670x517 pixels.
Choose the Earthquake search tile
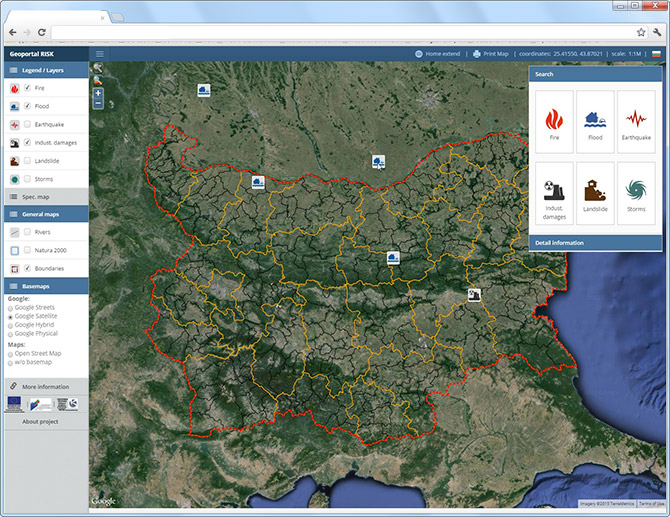[x=636, y=122]
